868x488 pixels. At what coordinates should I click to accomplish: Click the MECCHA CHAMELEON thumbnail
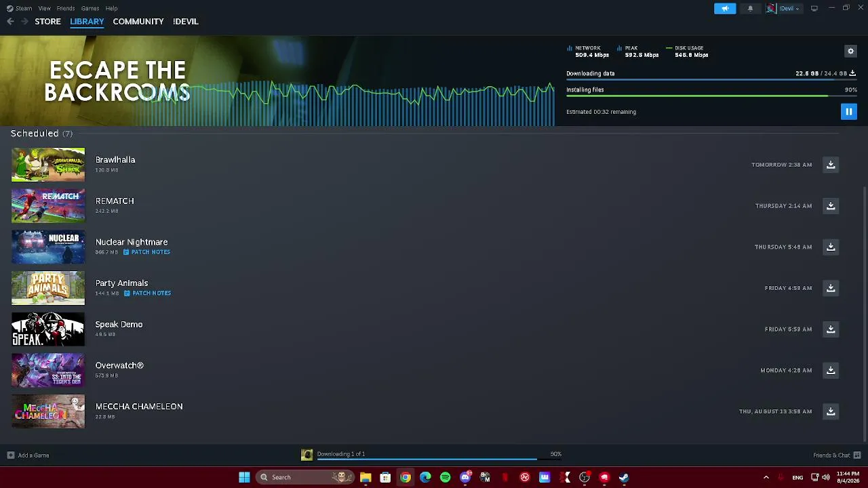tap(48, 411)
